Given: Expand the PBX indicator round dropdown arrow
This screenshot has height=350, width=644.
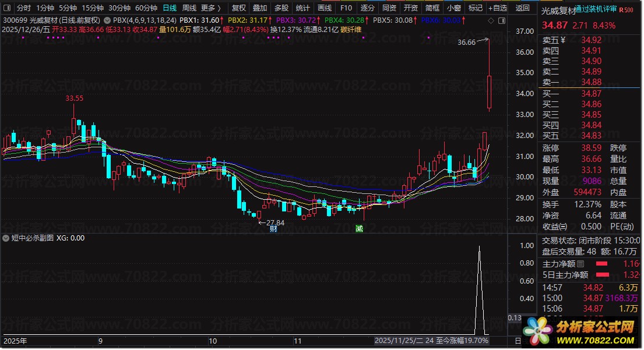Looking at the screenshot, I should coord(107,20).
